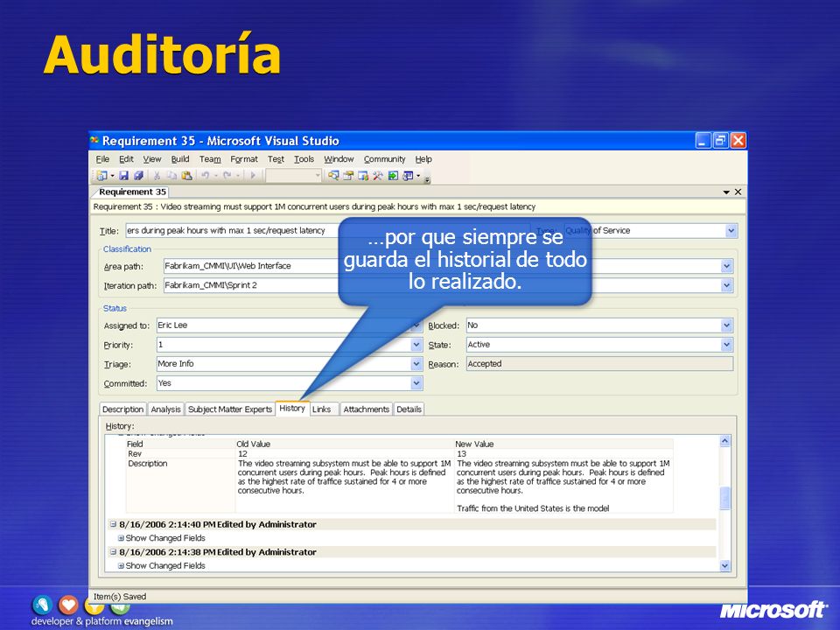
Task: Click the Cut scissors icon
Action: 157,175
